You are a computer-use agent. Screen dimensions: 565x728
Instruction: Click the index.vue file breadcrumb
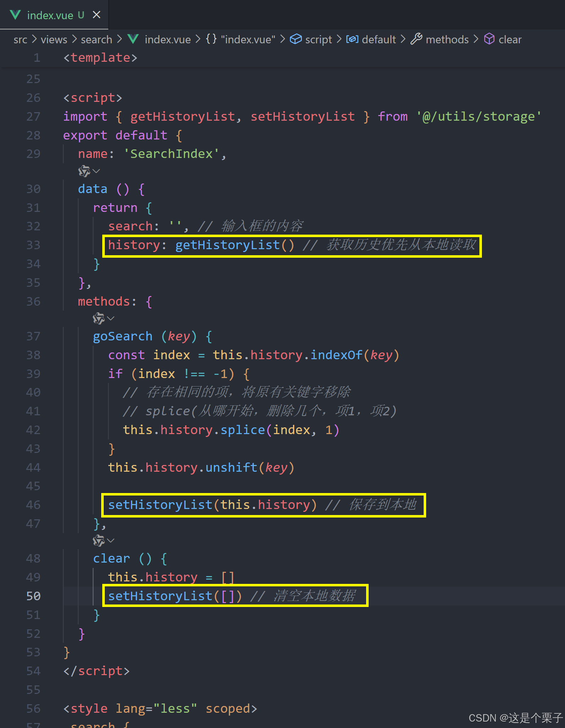pyautogui.click(x=168, y=39)
